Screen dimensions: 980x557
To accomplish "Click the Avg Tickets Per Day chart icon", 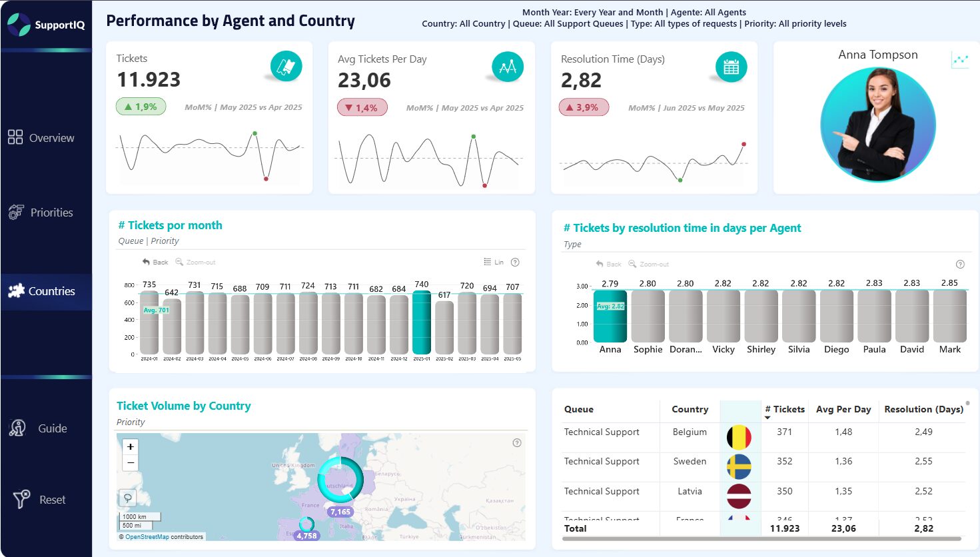I will [508, 67].
